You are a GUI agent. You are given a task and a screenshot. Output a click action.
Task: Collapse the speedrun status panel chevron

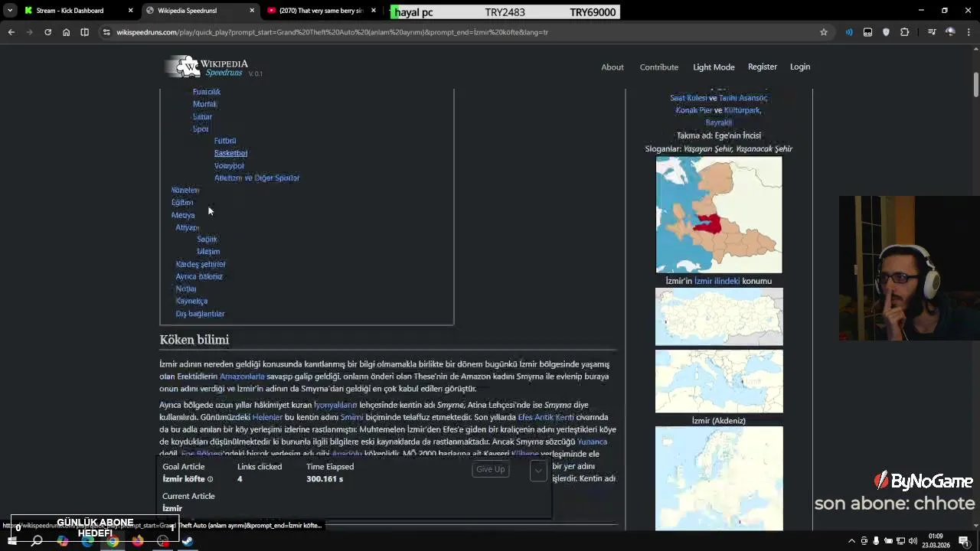(538, 471)
